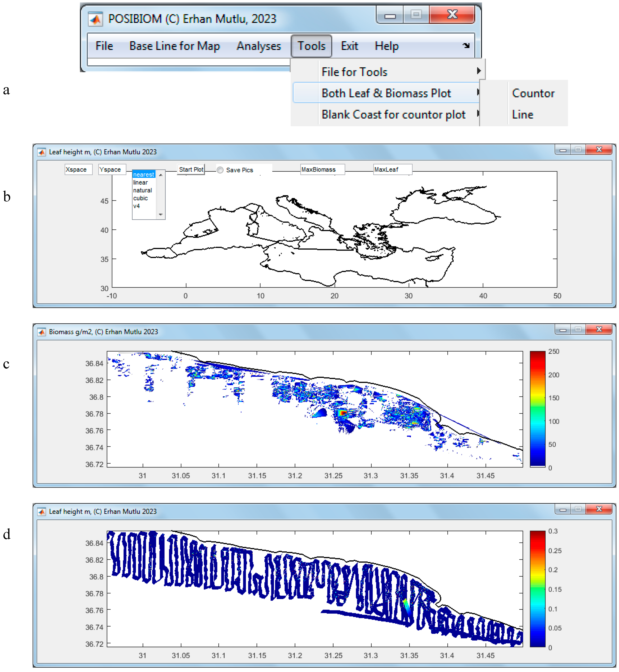Open the File menu in POSIBIOM

(x=104, y=46)
